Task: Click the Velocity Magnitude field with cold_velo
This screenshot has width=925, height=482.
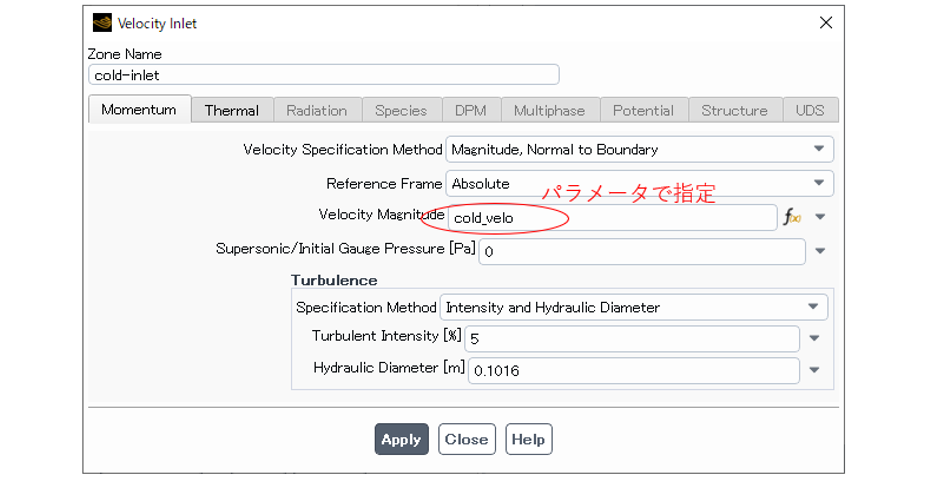Action: pyautogui.click(x=610, y=217)
